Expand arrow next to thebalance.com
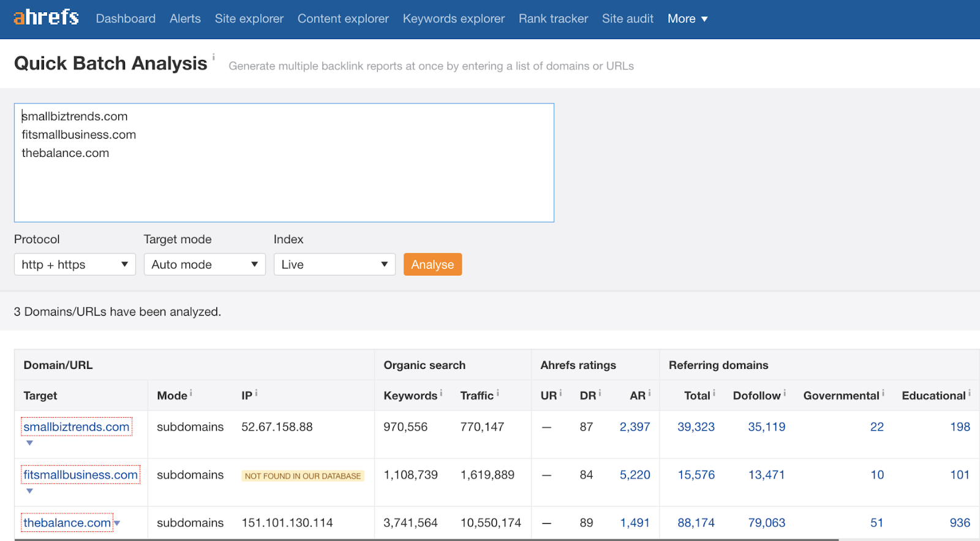This screenshot has height=541, width=980. point(118,523)
